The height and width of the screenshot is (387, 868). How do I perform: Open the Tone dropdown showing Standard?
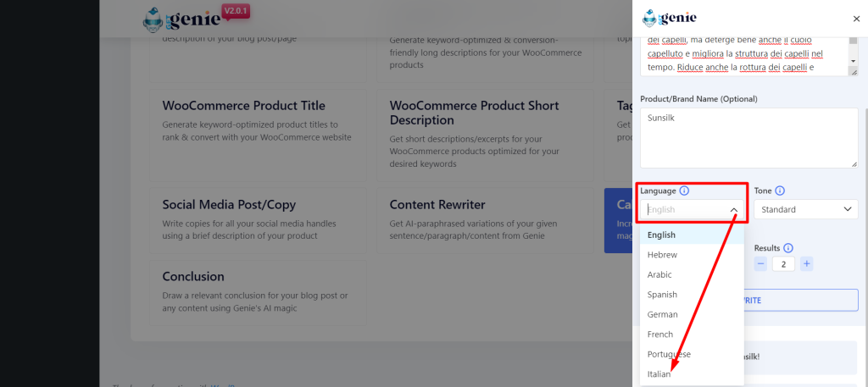pyautogui.click(x=806, y=209)
